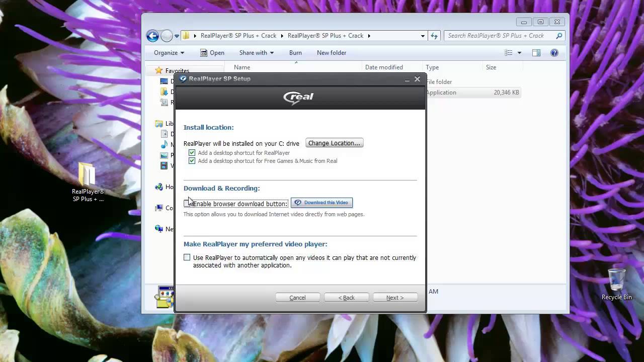
Task: Click Open in Explorer toolbar
Action: click(212, 53)
